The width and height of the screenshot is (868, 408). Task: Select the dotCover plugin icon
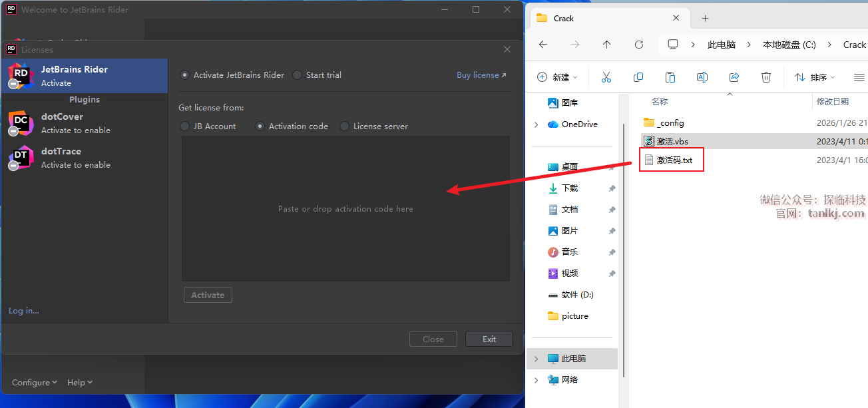coord(21,123)
